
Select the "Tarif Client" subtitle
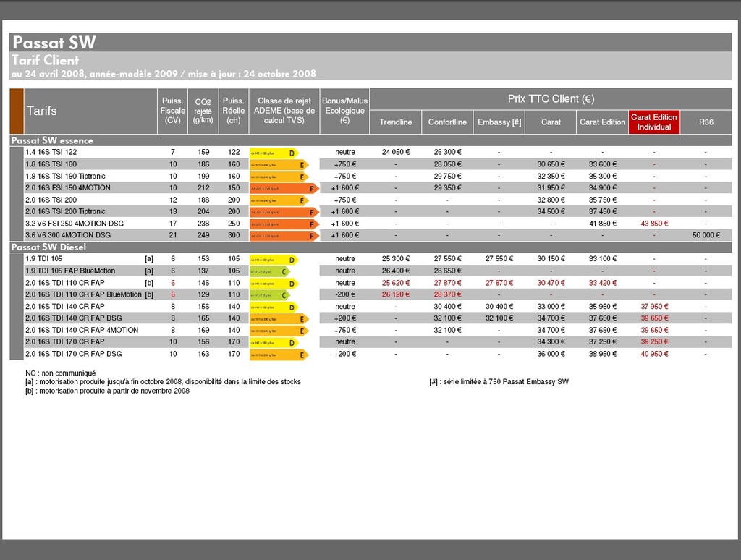tap(46, 61)
